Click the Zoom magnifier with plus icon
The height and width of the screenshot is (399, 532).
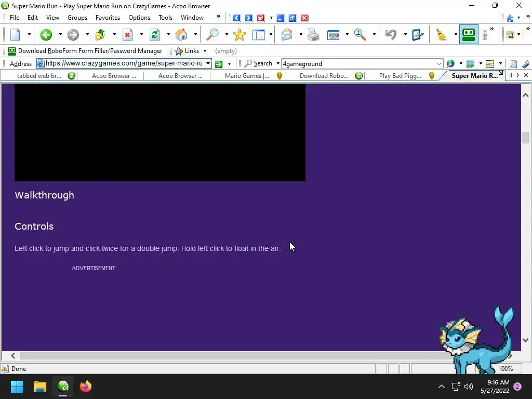pos(360,35)
